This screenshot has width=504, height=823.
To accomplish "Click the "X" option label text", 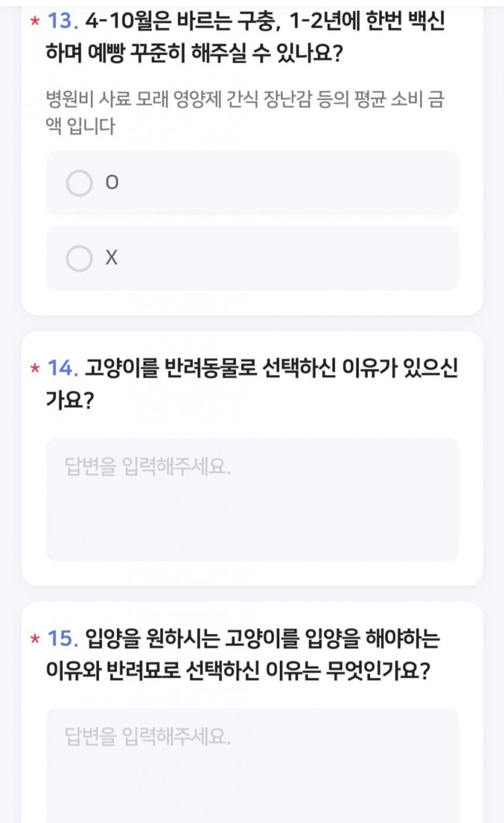I will click(x=111, y=259).
